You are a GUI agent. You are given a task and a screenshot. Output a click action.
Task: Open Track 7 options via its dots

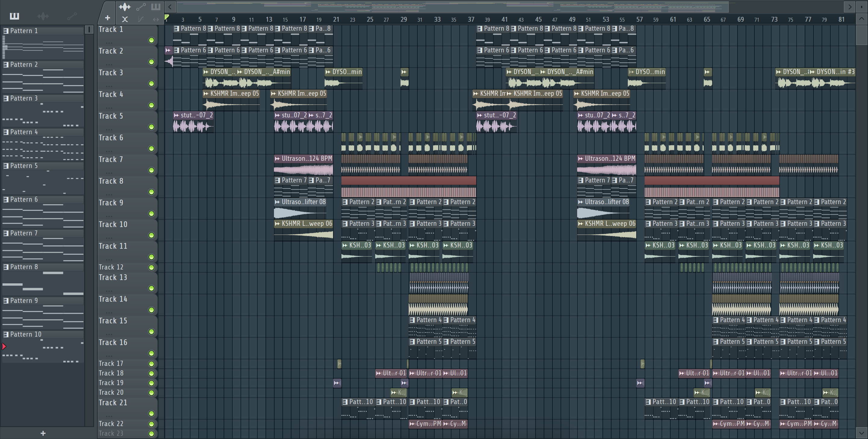tap(109, 173)
